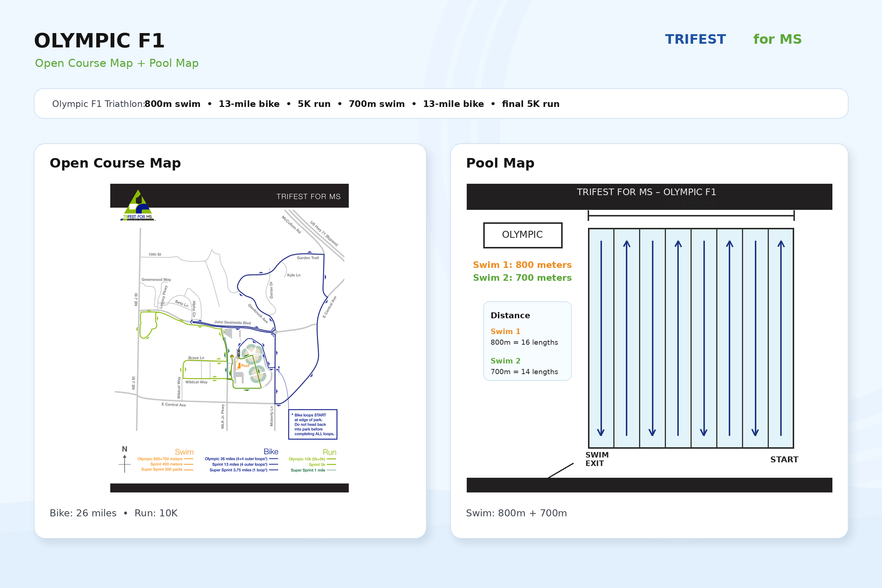This screenshot has width=882, height=588.
Task: Select the OLYMPIC labeled box in Pool Map
Action: 523,235
